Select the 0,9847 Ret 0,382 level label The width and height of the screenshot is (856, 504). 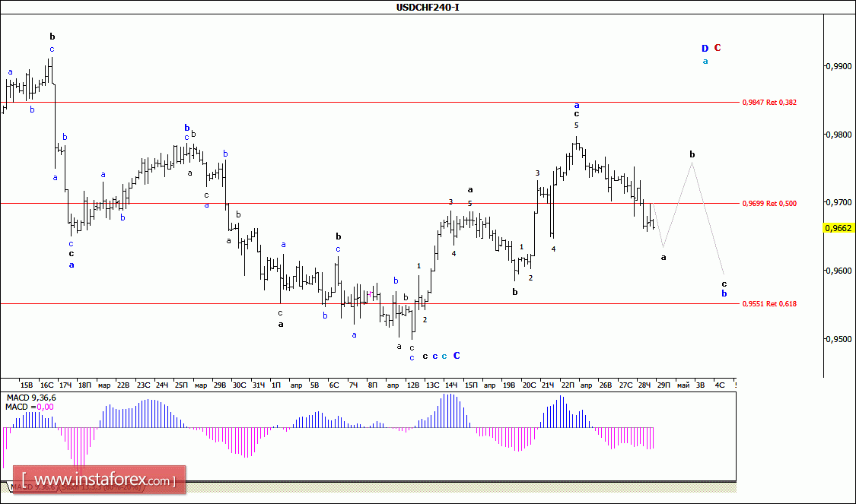[x=769, y=102]
